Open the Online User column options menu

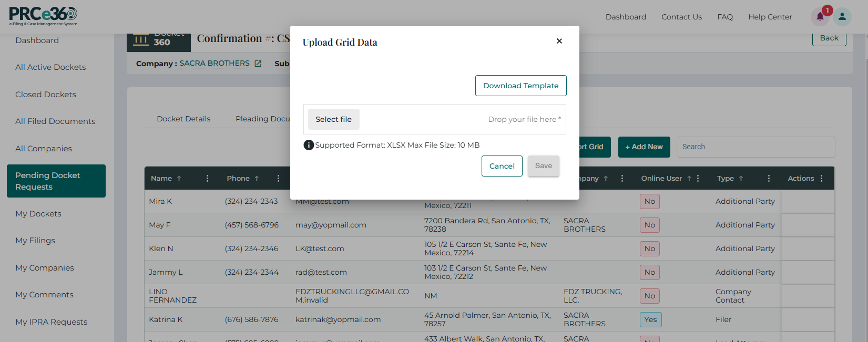point(698,179)
